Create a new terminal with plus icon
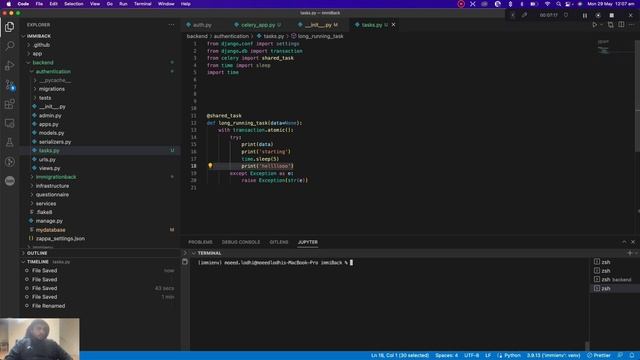Image resolution: width=640 pixels, height=360 pixels. click(x=629, y=253)
